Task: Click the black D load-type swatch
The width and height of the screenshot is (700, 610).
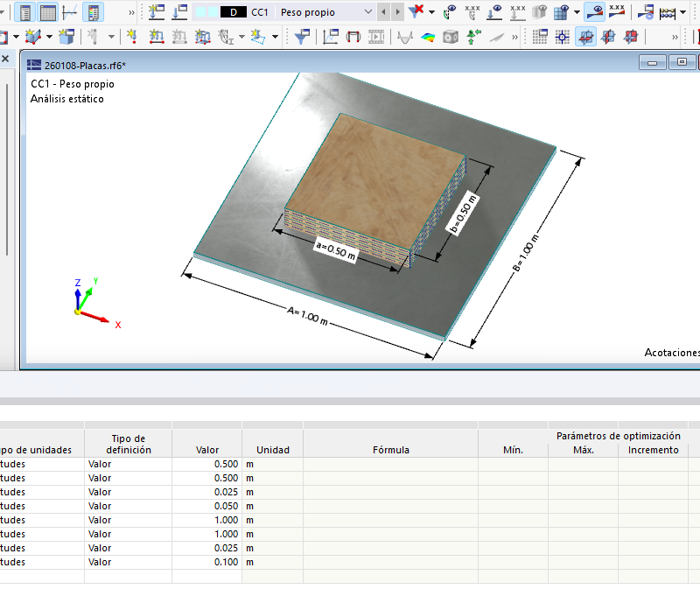Action: pyautogui.click(x=234, y=12)
